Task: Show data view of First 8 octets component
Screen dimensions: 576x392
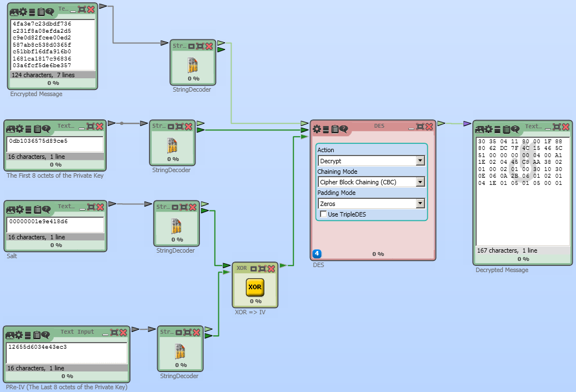Action: click(28, 129)
